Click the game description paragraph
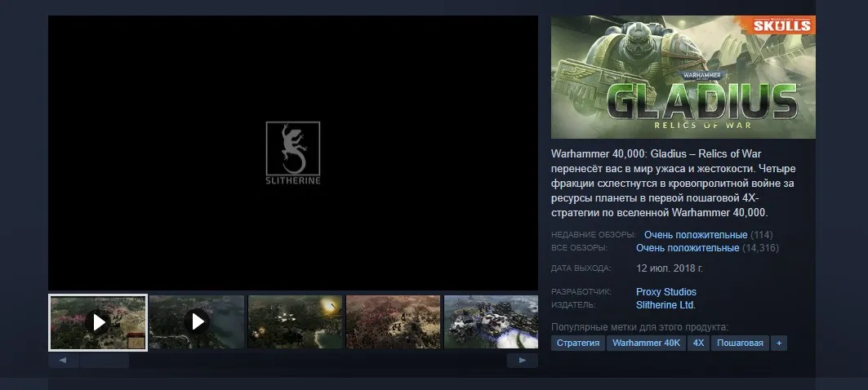 673,183
